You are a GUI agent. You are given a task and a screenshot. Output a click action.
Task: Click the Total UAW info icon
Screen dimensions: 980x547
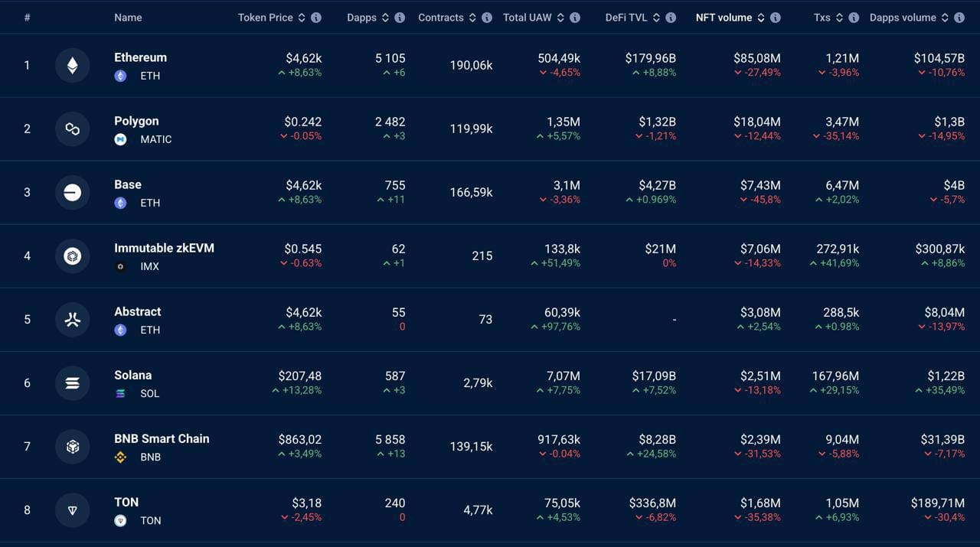pos(575,18)
